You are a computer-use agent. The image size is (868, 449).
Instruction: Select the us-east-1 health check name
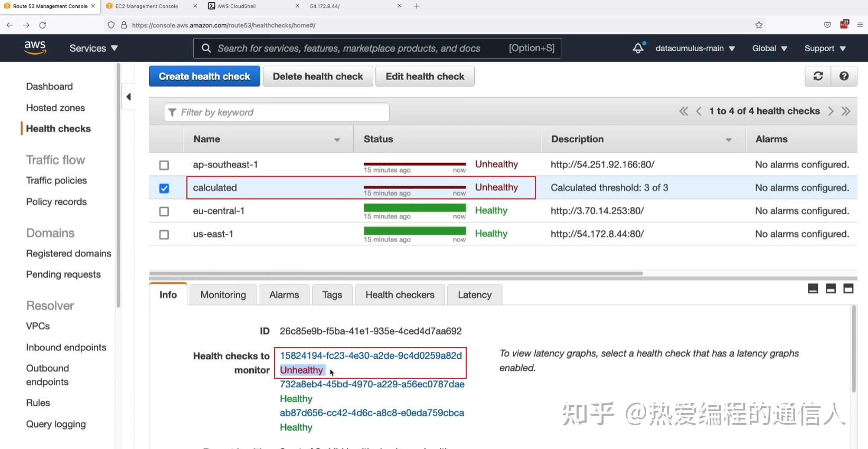[213, 234]
